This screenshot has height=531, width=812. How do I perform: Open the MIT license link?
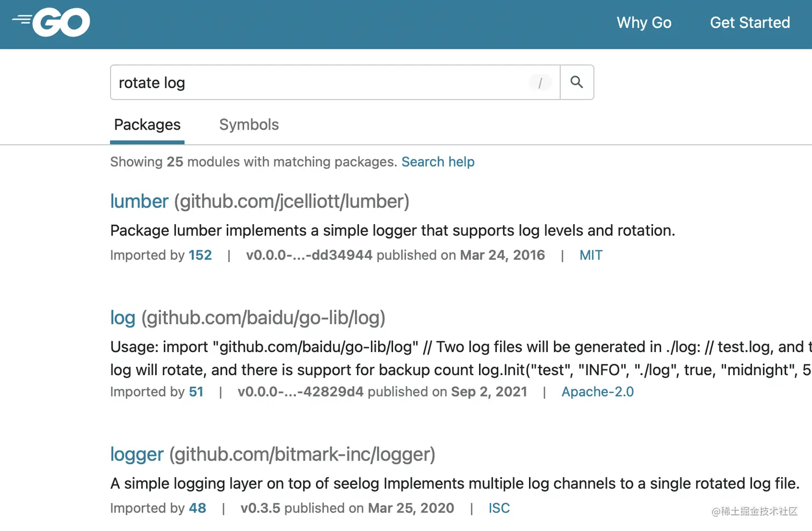pyautogui.click(x=591, y=255)
